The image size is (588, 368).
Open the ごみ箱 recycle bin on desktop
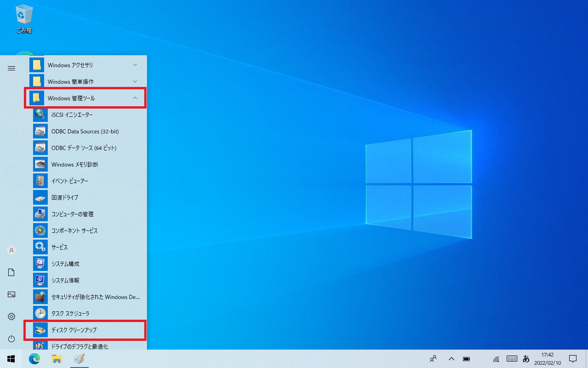pos(24,18)
